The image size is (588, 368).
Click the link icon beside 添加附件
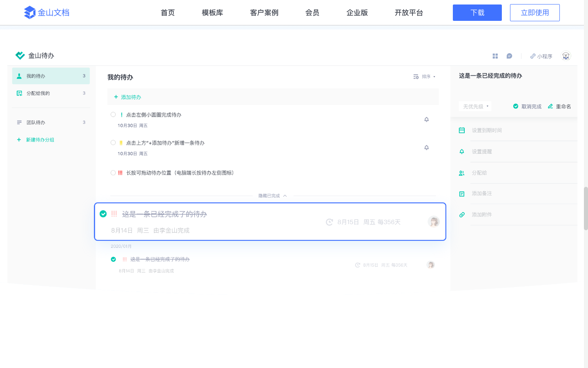[x=462, y=215]
